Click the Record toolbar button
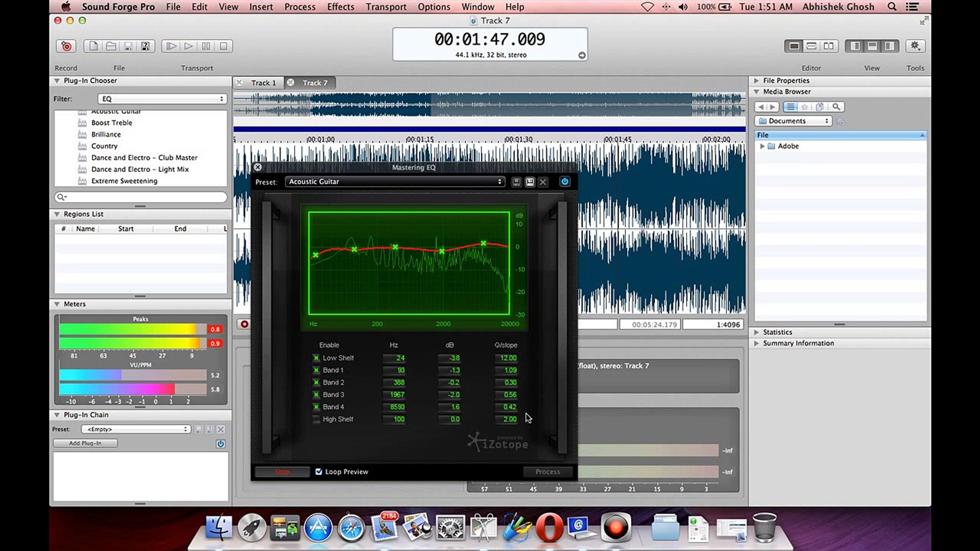 (66, 46)
